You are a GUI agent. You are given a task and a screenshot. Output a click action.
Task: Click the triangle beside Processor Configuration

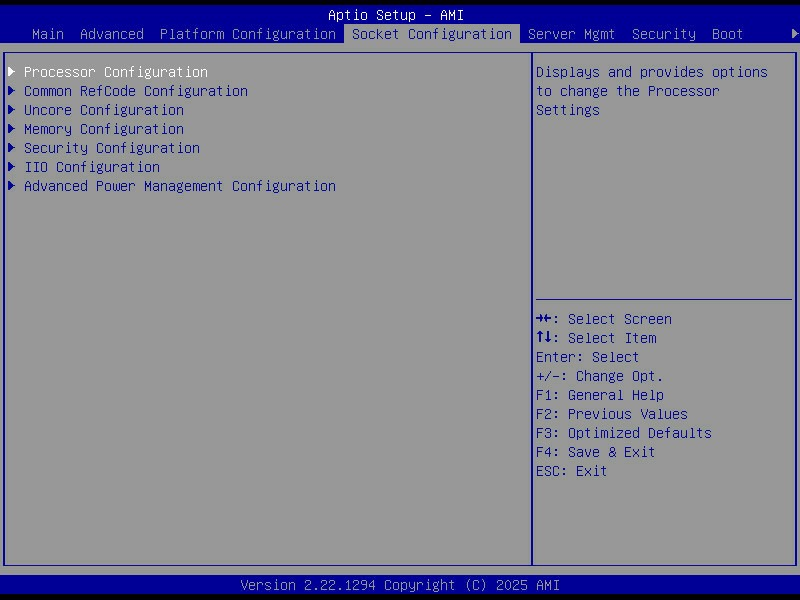[x=12, y=72]
